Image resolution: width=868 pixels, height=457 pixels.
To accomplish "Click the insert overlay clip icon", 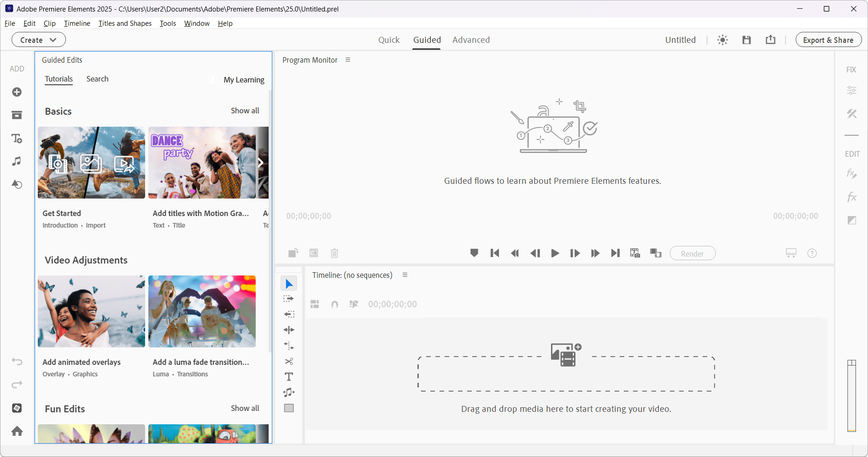I will point(656,253).
